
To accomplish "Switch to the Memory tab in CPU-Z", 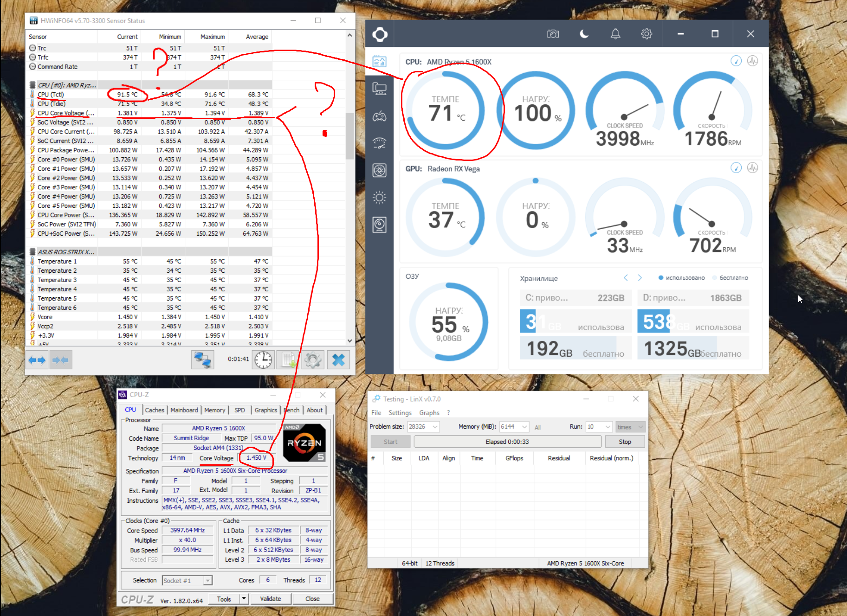I will pos(214,410).
